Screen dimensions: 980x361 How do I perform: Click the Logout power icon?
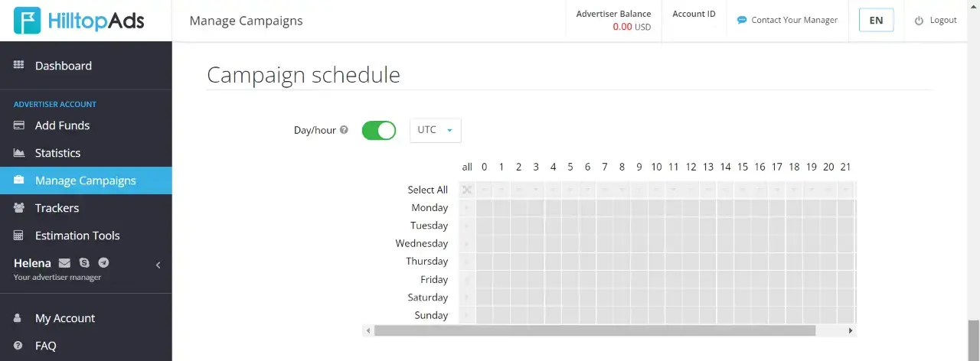click(x=919, y=21)
